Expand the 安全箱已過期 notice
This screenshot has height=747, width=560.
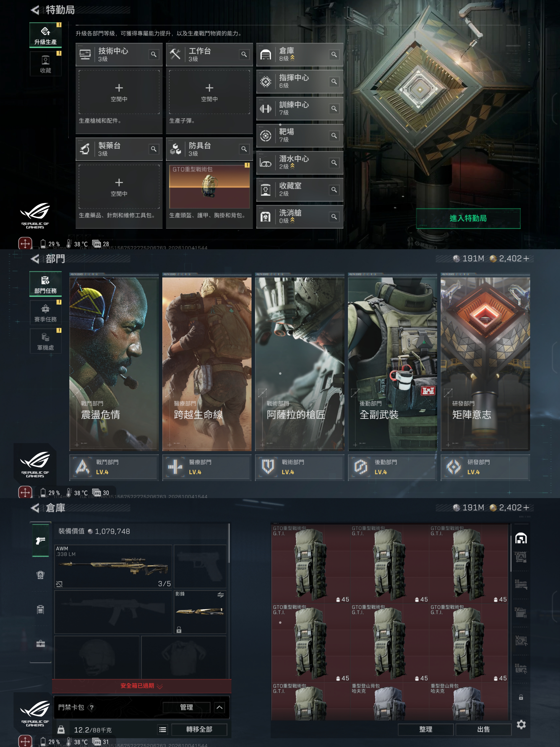[142, 686]
